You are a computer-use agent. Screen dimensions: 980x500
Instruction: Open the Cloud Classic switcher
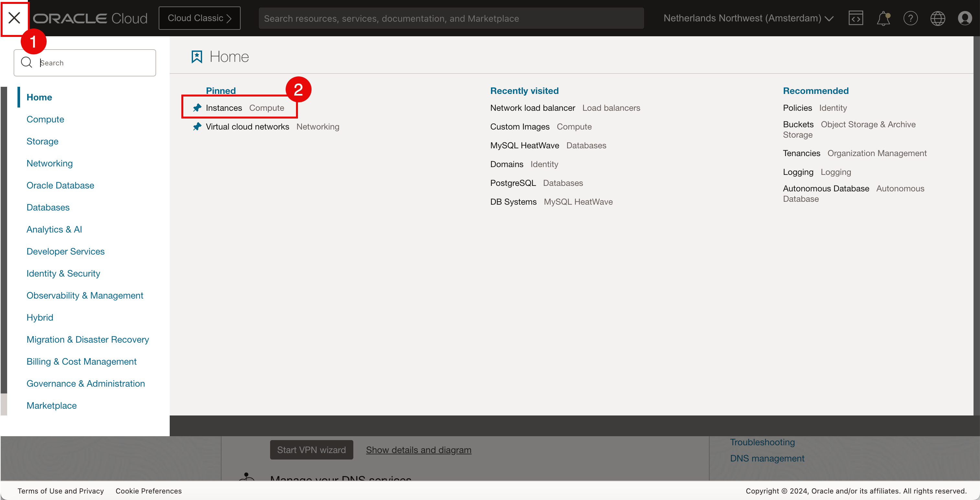pos(199,18)
